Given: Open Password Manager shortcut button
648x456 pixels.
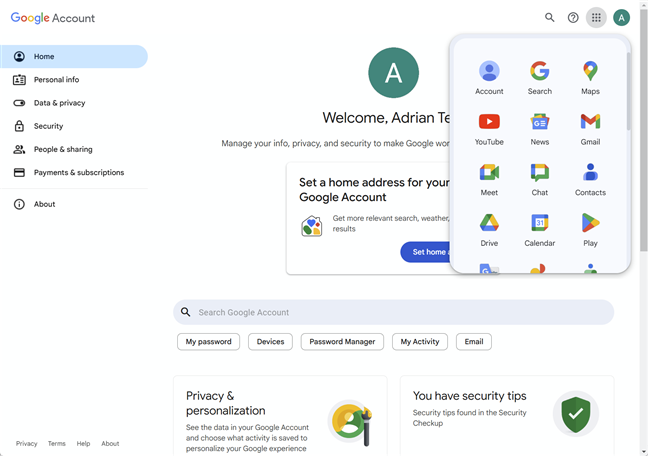Looking at the screenshot, I should pos(342,341).
